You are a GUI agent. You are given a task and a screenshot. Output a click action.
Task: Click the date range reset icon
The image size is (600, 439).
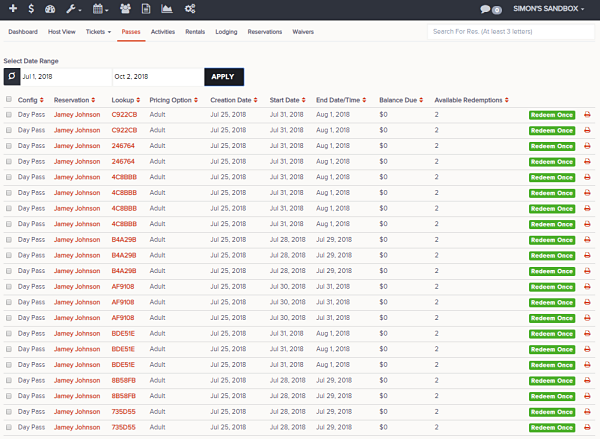[x=12, y=77]
